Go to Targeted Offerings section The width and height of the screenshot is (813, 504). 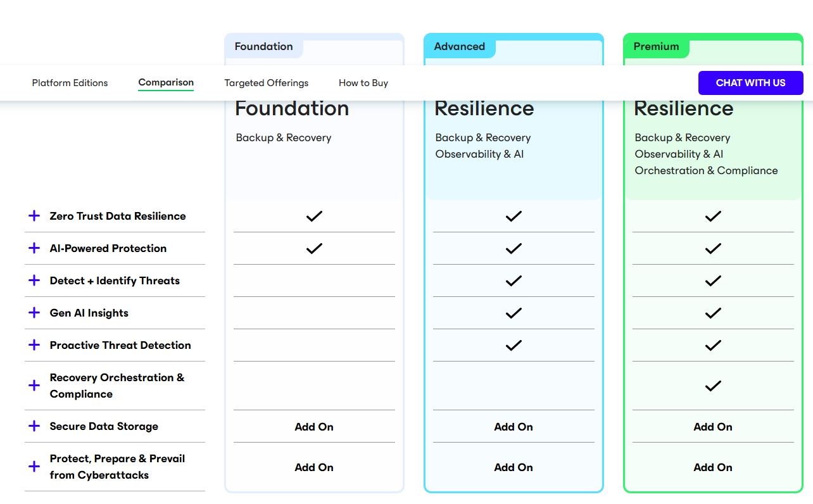[267, 83]
